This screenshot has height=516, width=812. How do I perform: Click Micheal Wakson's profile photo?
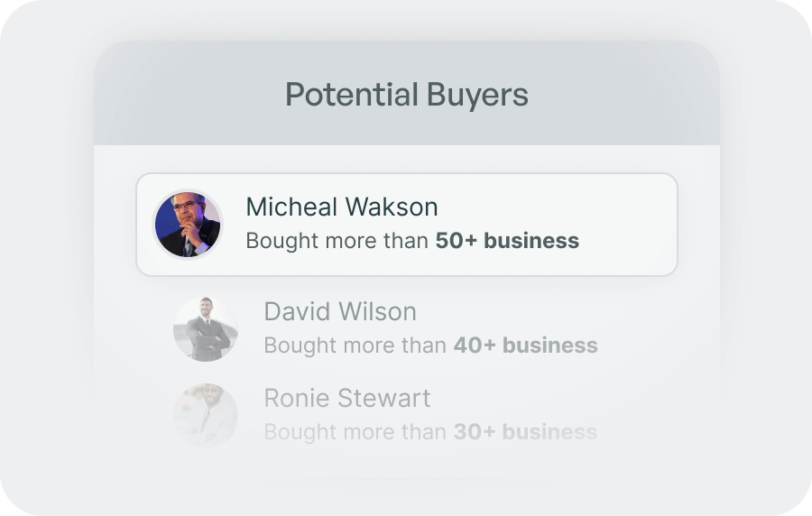click(x=188, y=224)
